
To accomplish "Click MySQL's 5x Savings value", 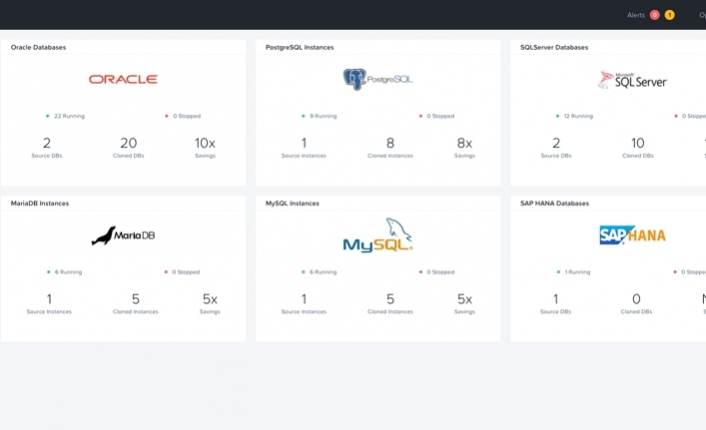I will pyautogui.click(x=464, y=304).
